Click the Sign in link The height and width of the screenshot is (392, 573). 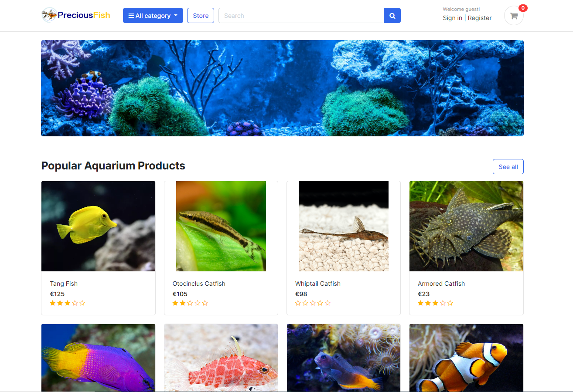tap(452, 18)
